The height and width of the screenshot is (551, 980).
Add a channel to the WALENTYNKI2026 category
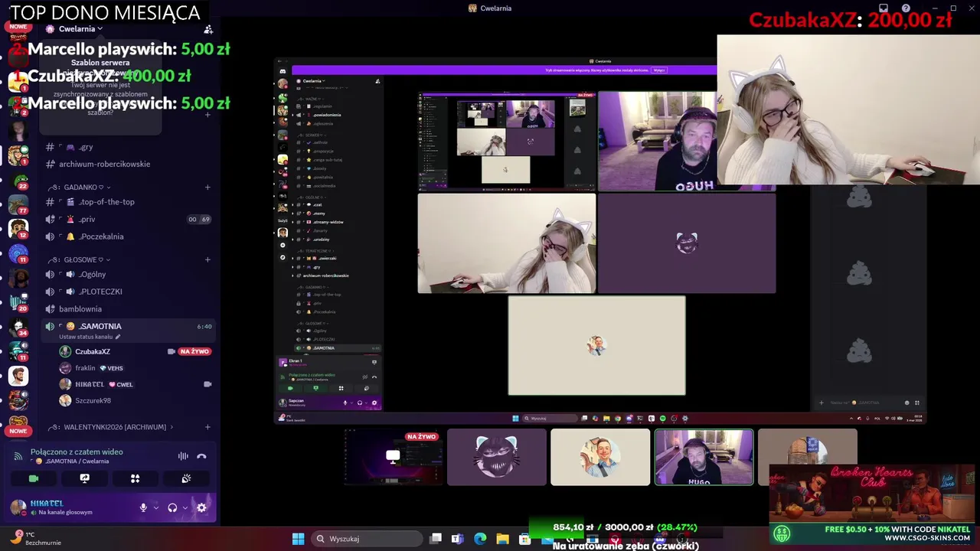[207, 427]
